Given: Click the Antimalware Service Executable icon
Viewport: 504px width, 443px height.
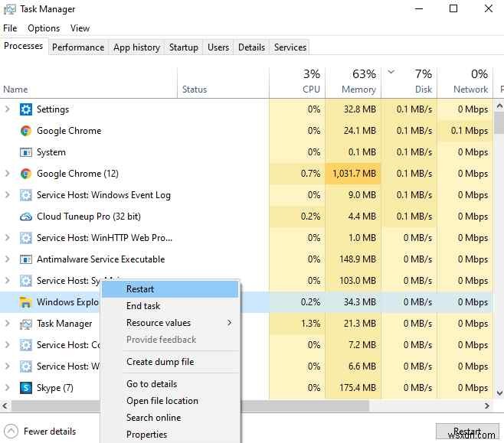Looking at the screenshot, I should [x=26, y=259].
